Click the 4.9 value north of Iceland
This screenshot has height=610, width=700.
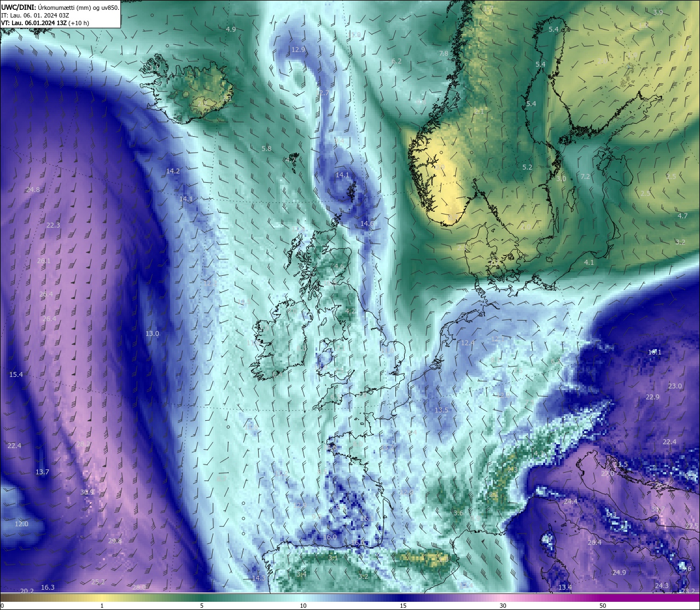pos(231,30)
